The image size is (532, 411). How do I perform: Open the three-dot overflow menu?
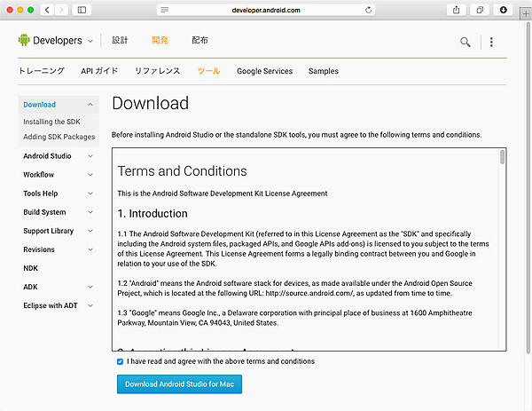click(x=491, y=42)
